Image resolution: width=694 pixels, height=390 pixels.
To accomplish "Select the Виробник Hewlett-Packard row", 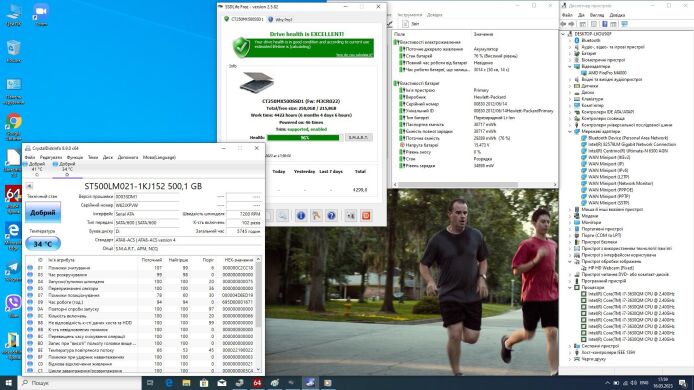I will [476, 97].
